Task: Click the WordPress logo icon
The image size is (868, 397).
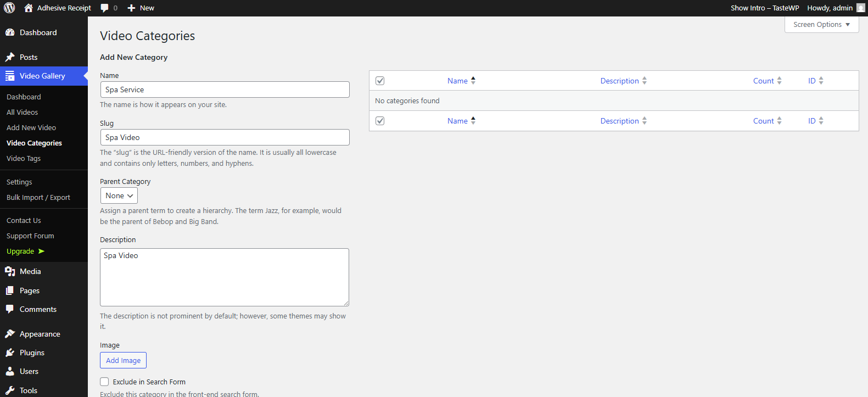Action: coord(9,8)
